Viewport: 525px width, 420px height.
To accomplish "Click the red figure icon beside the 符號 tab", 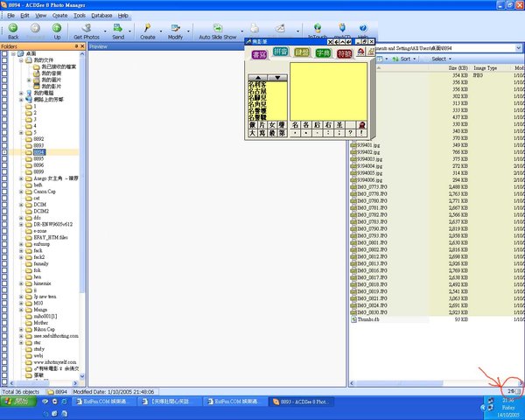I will click(360, 52).
